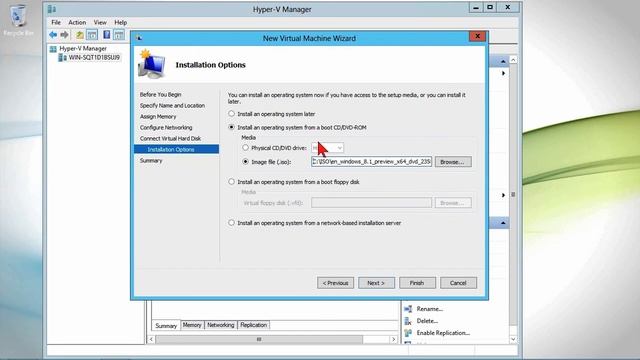Image resolution: width=640 pixels, height=360 pixels.
Task: Select Install from a boot floppy disk
Action: [231, 181]
